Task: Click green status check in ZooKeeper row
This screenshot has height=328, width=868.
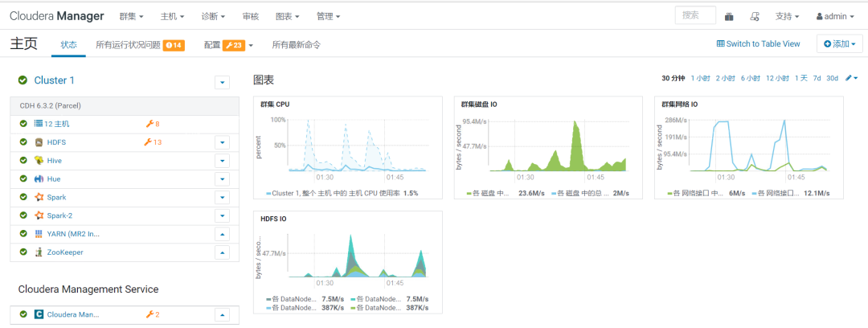Action: tap(23, 252)
